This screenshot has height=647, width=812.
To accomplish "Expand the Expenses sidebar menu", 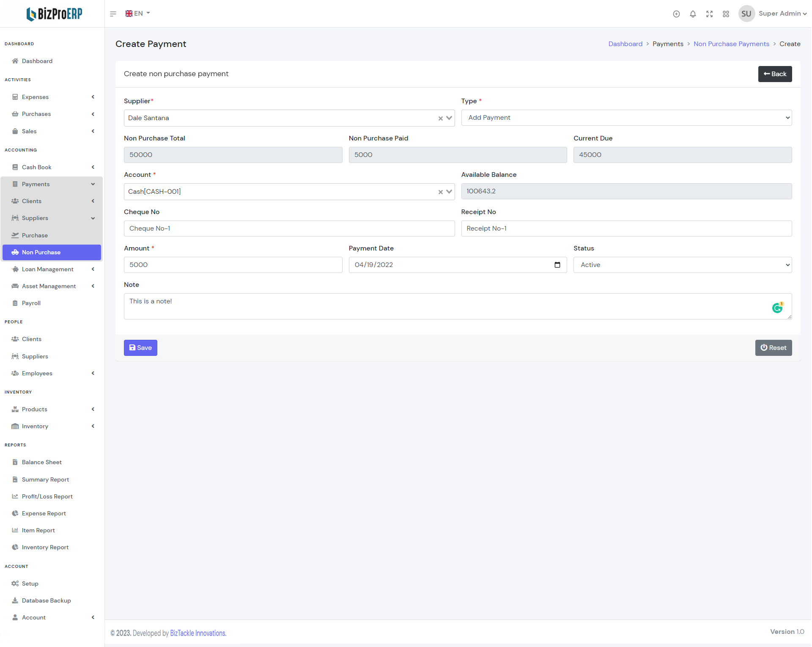I will click(52, 97).
